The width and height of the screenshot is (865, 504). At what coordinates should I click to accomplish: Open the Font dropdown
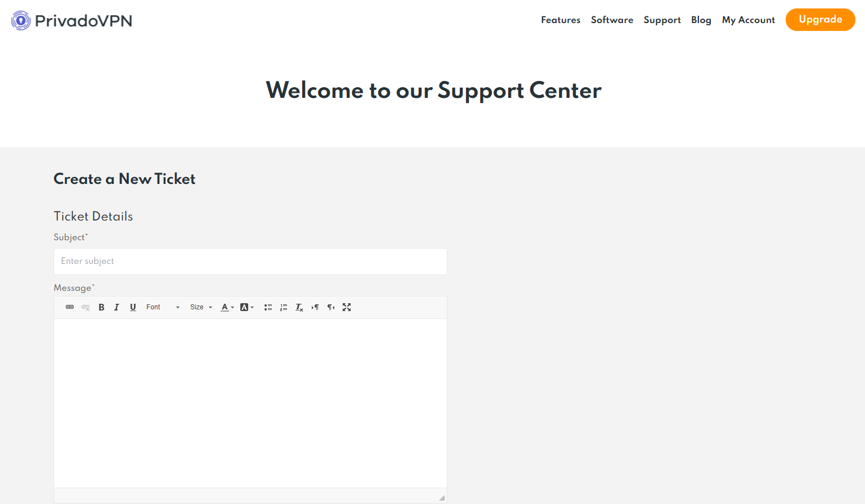pyautogui.click(x=163, y=307)
